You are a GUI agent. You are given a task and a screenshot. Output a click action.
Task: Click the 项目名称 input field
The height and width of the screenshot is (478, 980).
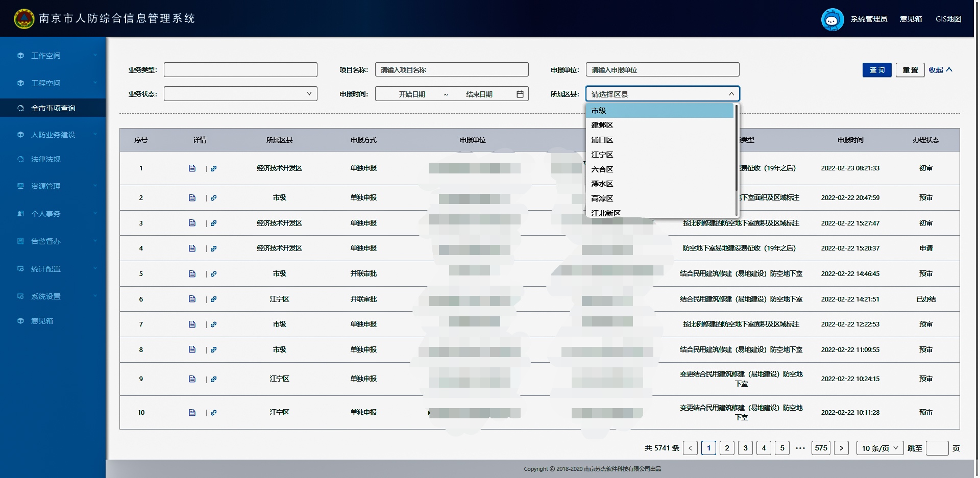[451, 70]
